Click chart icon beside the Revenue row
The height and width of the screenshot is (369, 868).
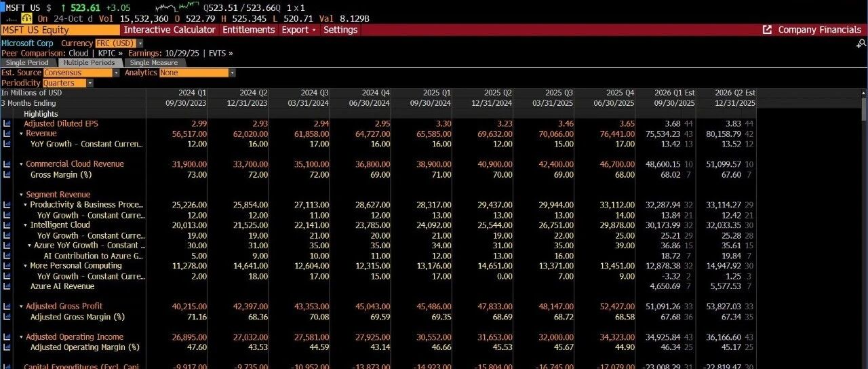[x=7, y=134]
